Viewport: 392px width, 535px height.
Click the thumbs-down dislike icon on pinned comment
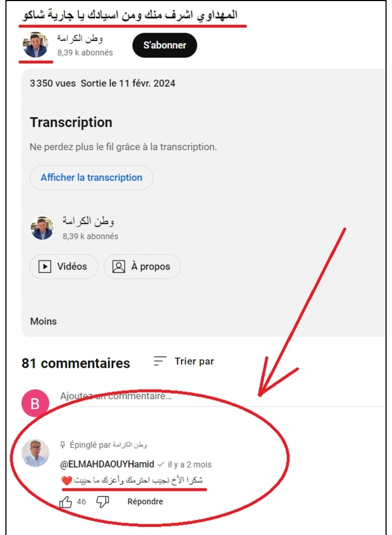tap(103, 502)
